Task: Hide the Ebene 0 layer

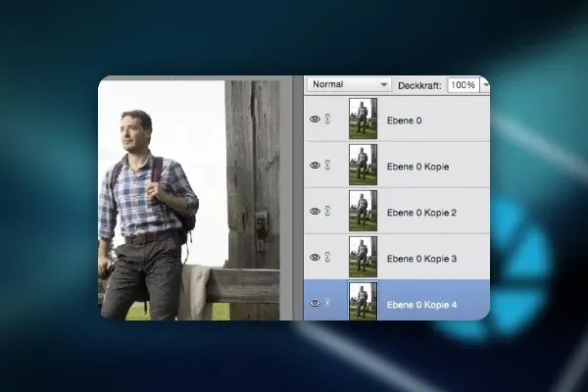Action: [x=315, y=119]
